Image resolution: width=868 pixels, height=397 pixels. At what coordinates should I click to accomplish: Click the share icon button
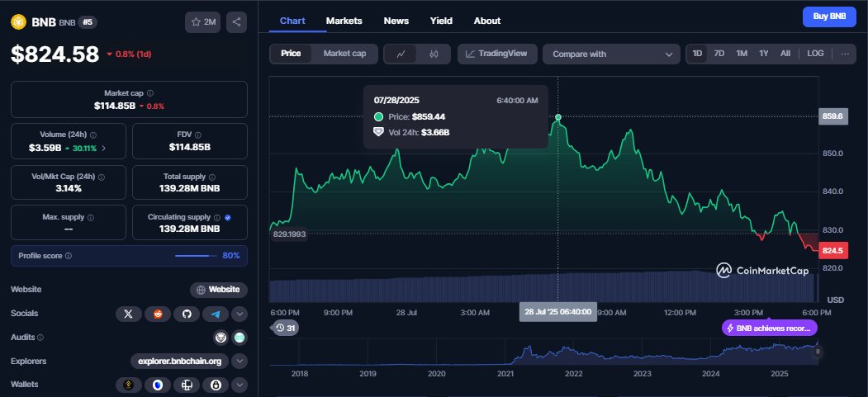coord(236,22)
